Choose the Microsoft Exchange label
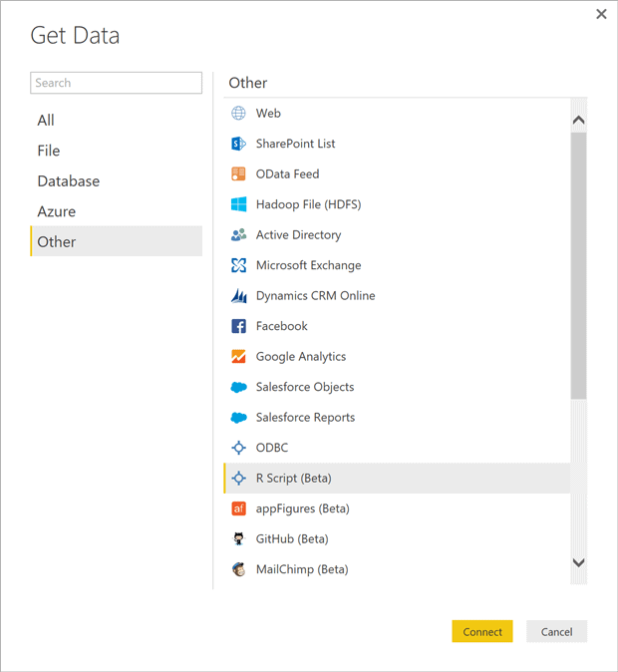Image resolution: width=618 pixels, height=672 pixels. tap(309, 265)
